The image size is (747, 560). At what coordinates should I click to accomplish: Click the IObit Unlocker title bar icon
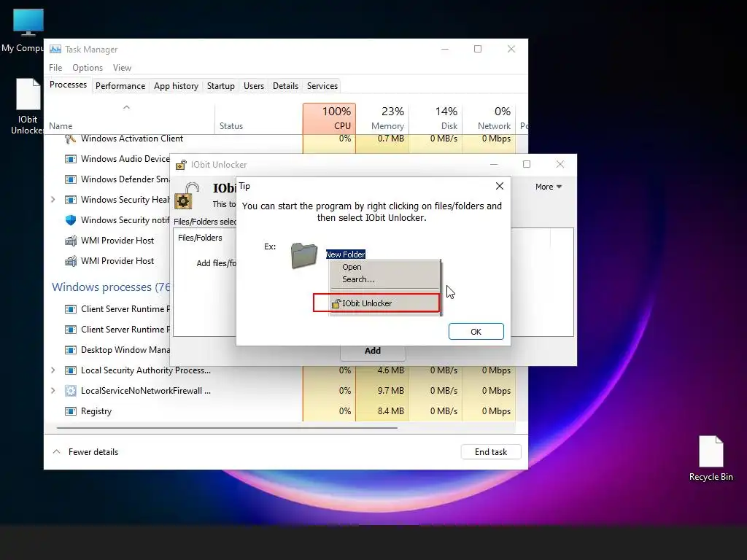[x=181, y=165]
